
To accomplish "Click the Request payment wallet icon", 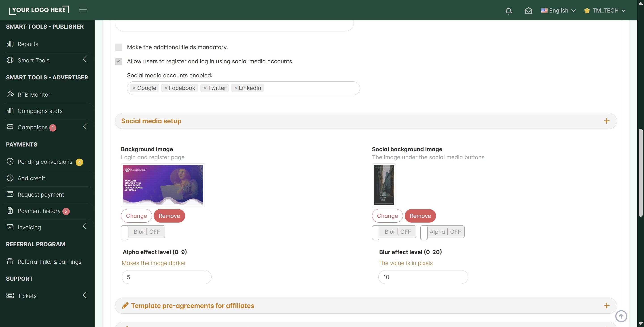I will click(10, 194).
